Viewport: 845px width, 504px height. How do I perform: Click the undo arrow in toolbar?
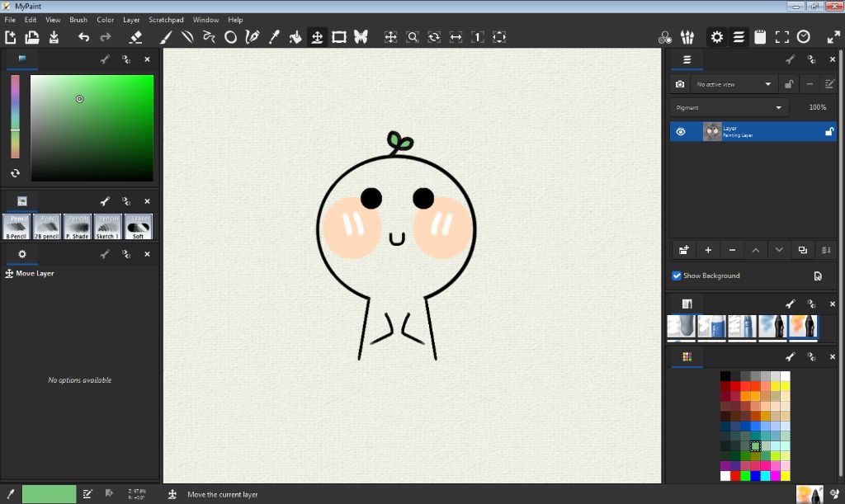click(83, 37)
